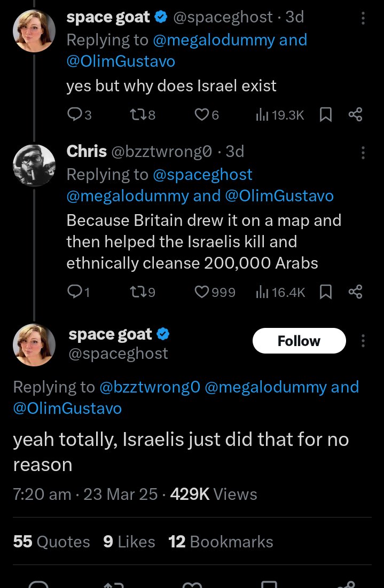384x588 pixels.
Task: Open Chris's profile picture
Action: (34, 166)
